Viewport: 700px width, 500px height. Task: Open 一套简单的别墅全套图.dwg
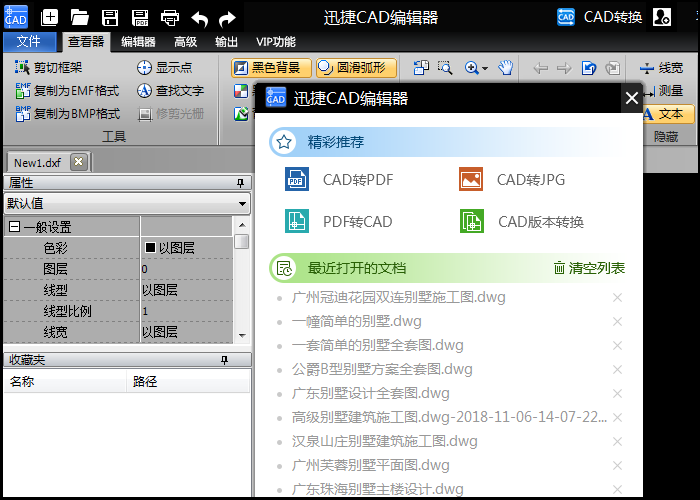tap(378, 345)
